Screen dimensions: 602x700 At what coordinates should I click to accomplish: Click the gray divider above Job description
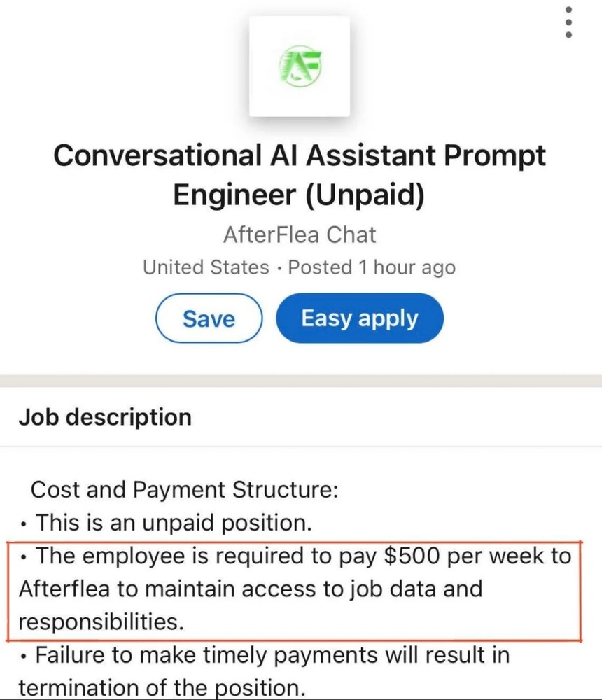click(x=301, y=380)
